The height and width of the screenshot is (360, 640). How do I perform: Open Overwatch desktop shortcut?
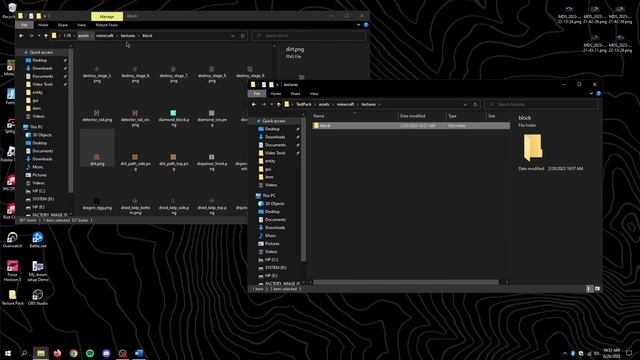(12, 240)
